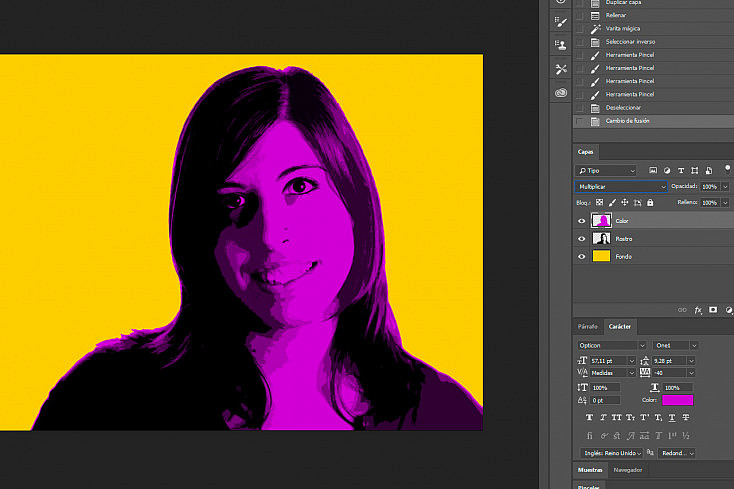Apply Faux Italic text style
Image resolution: width=734 pixels, height=489 pixels.
click(603, 417)
